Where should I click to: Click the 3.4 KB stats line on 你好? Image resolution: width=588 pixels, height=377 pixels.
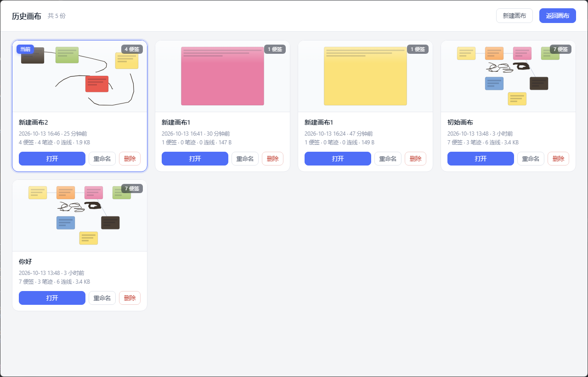(54, 282)
